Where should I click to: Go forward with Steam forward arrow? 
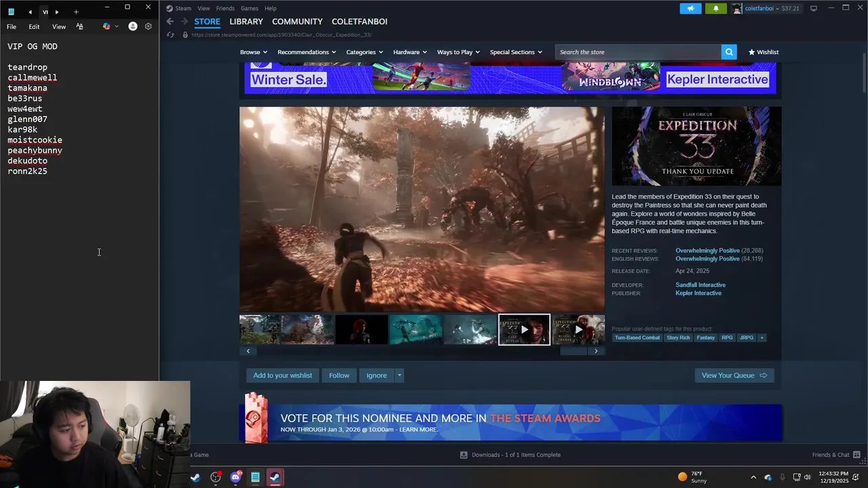pos(184,22)
